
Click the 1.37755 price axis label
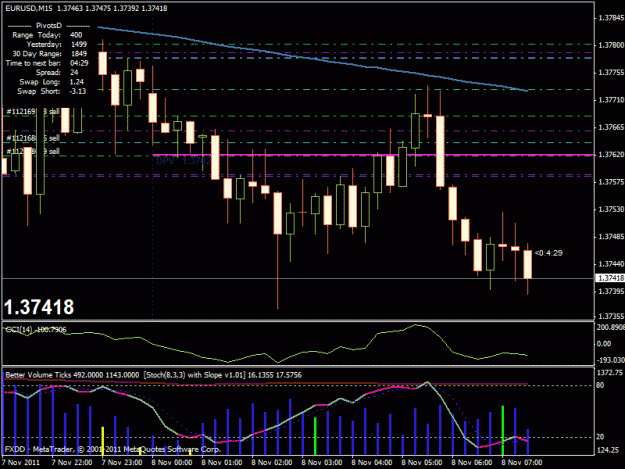(x=611, y=73)
